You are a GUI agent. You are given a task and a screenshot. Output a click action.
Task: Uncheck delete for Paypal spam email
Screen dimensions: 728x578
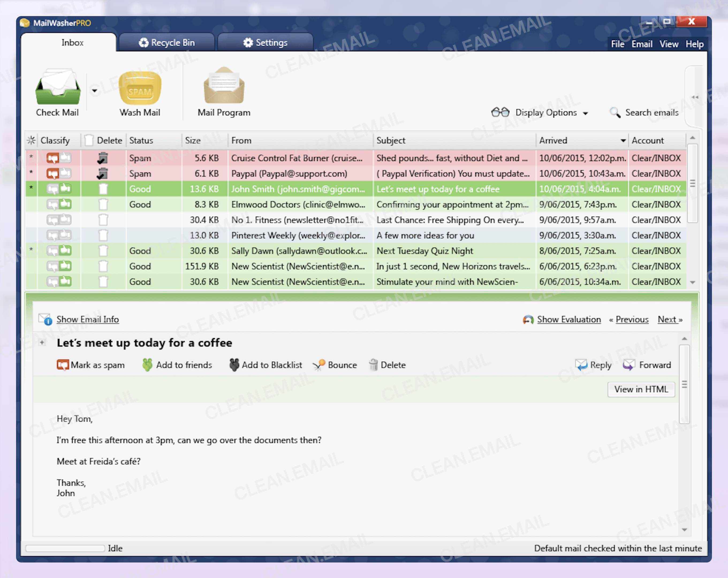pyautogui.click(x=103, y=174)
